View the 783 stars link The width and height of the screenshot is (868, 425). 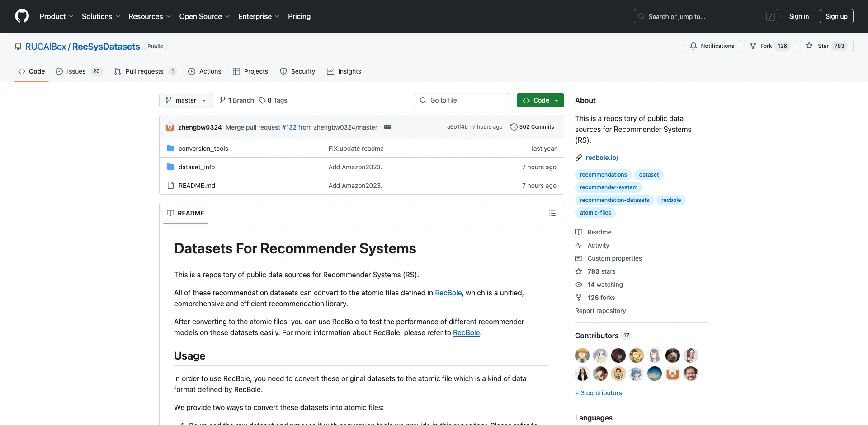click(595, 271)
